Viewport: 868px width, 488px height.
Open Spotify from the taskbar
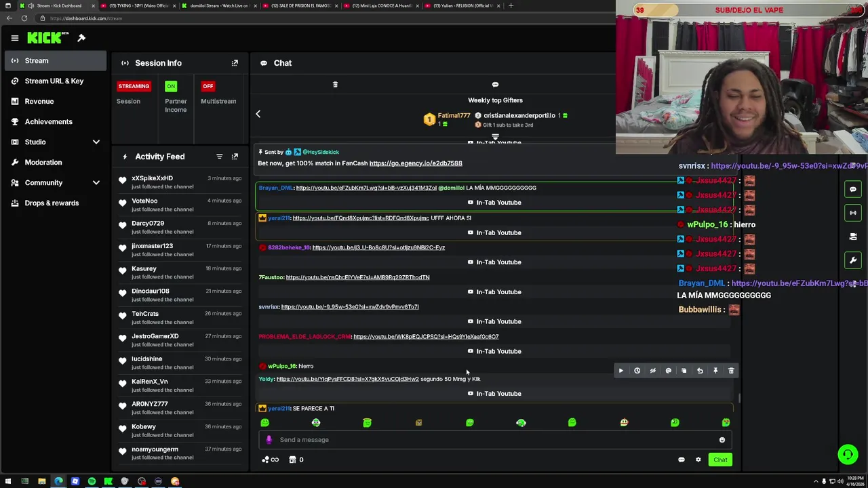[x=92, y=481]
